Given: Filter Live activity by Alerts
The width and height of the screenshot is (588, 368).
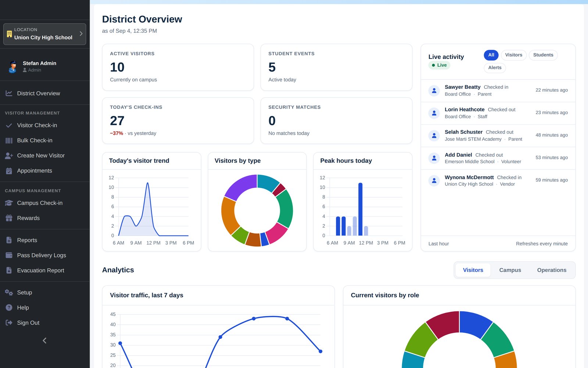Looking at the screenshot, I should click(495, 68).
